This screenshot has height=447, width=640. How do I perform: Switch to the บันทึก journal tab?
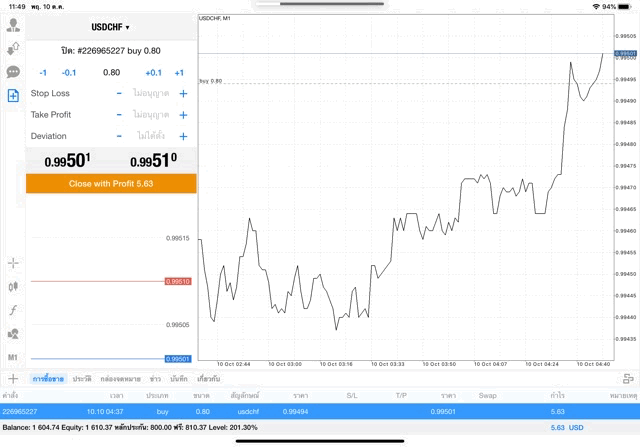click(179, 379)
